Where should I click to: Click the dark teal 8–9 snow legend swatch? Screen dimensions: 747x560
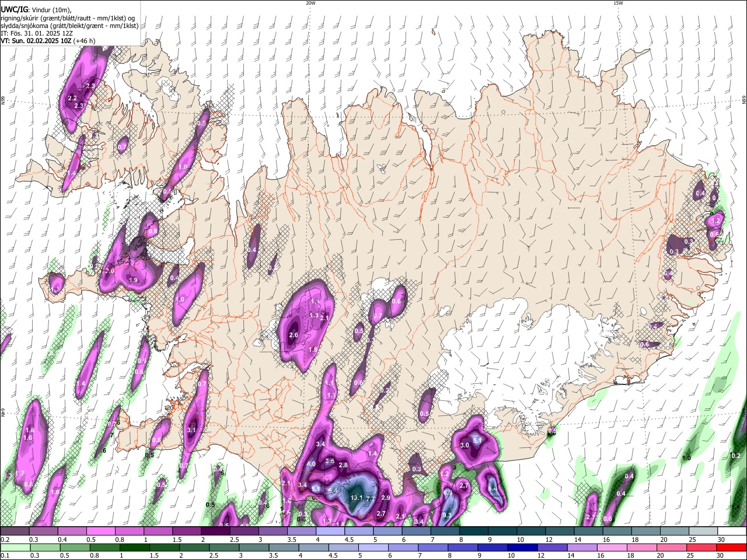pyautogui.click(x=474, y=531)
